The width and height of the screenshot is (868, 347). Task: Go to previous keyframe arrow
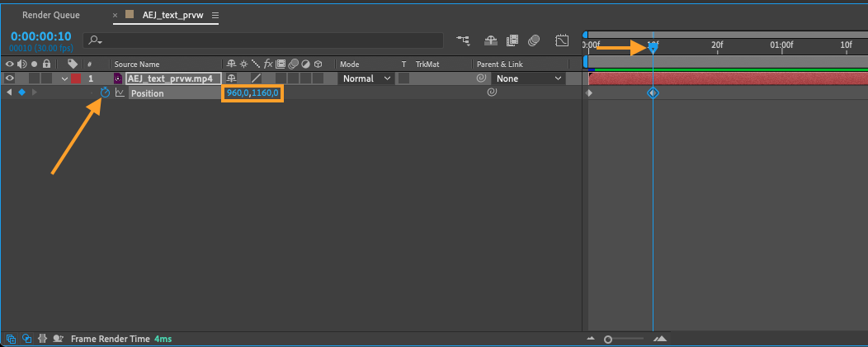[x=9, y=93]
